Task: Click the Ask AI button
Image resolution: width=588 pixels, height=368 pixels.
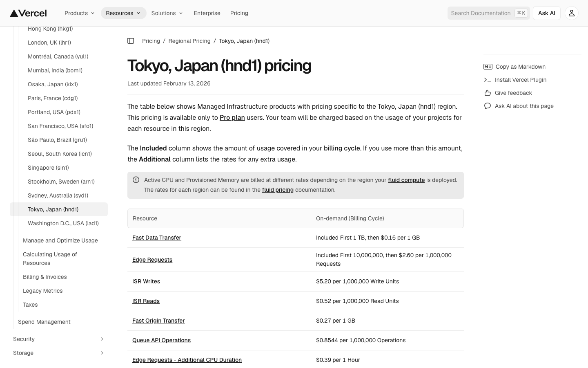Action: click(x=547, y=13)
